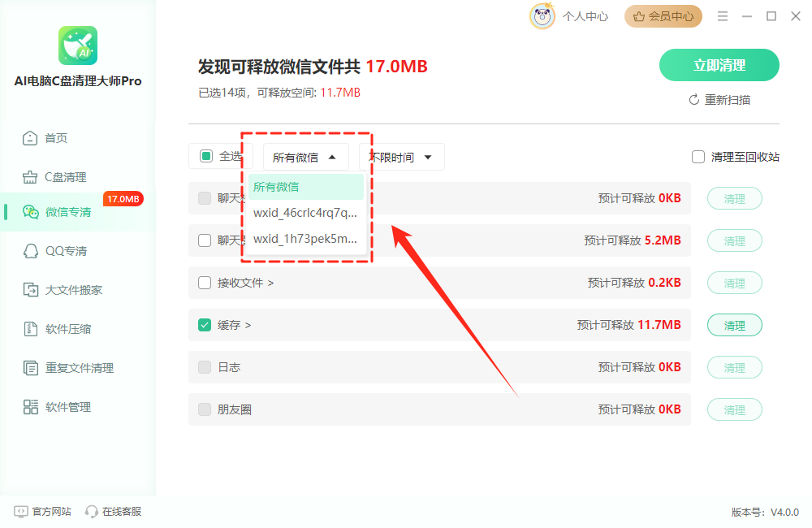Click 预计可释放 0.2KB value
The height and width of the screenshot is (528, 812).
(x=664, y=283)
